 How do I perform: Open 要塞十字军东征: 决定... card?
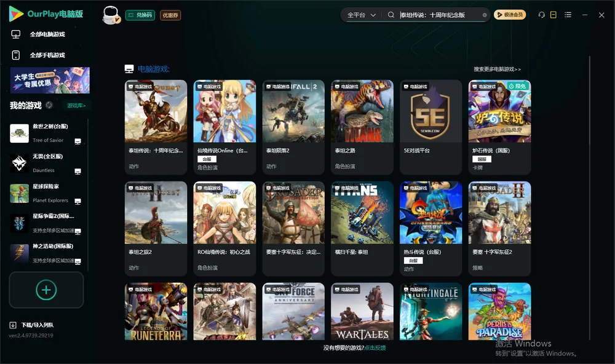[293, 228]
